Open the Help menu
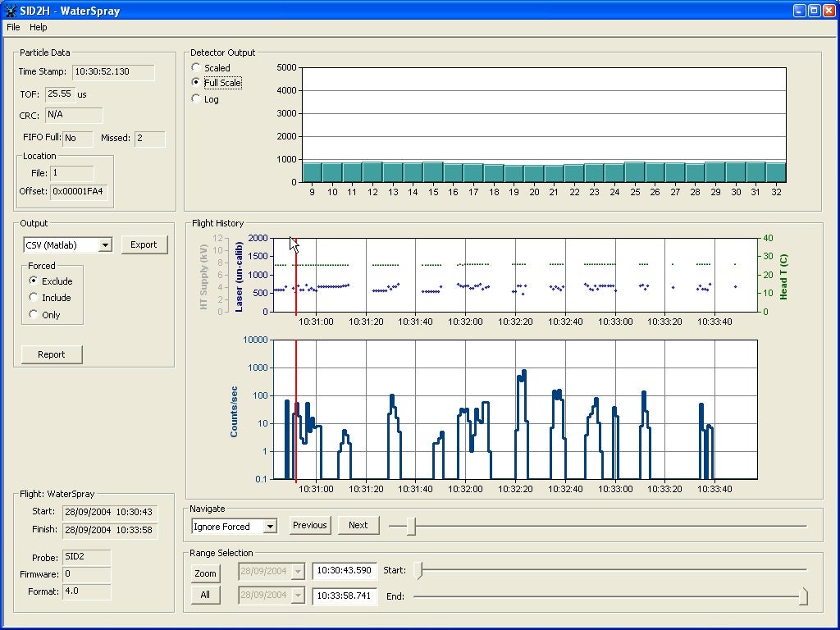The height and width of the screenshot is (630, 840). (39, 27)
